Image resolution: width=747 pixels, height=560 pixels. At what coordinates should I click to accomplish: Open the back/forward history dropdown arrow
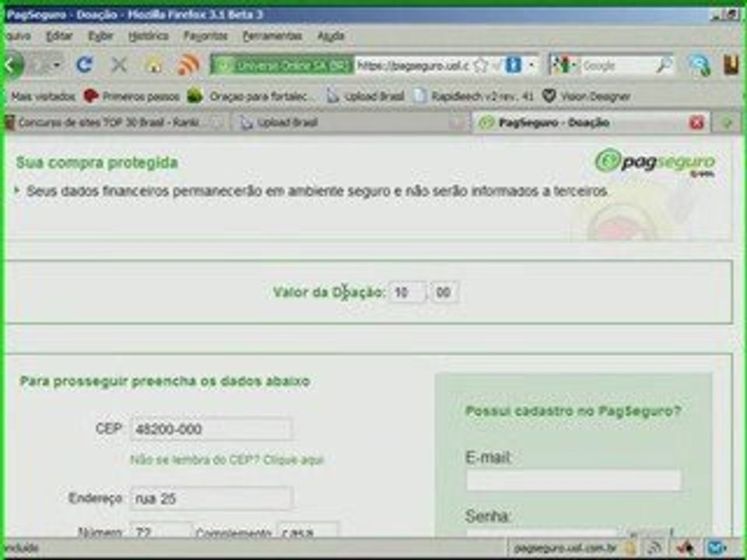coord(57,65)
